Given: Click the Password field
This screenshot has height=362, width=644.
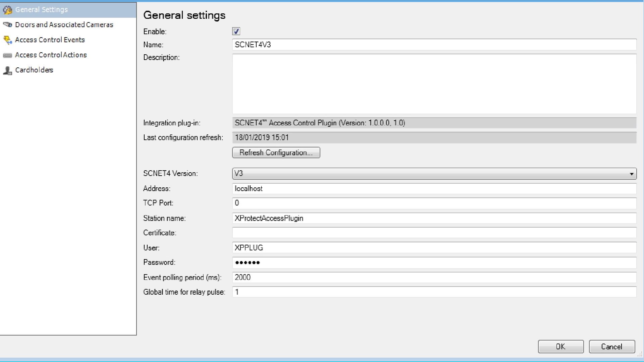Looking at the screenshot, I should coord(434,262).
